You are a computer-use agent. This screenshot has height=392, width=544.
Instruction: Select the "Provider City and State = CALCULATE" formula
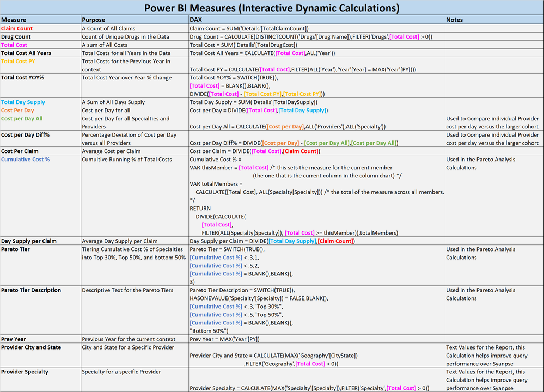(x=317, y=356)
